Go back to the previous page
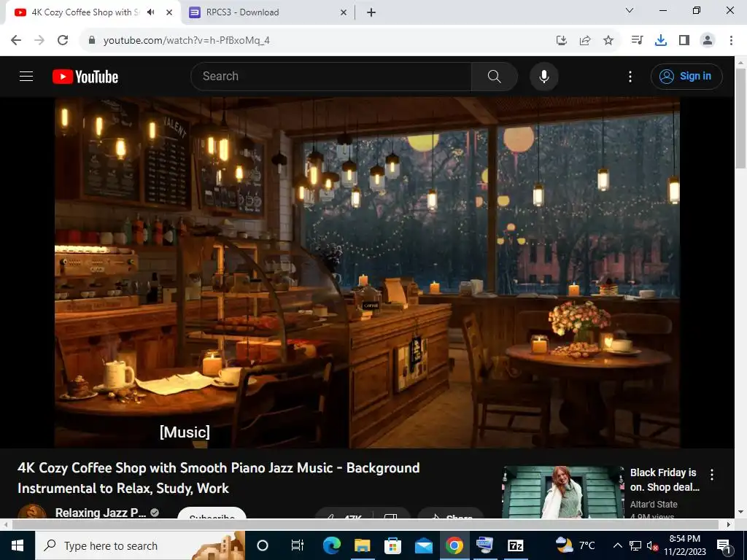The image size is (747, 560). [16, 40]
